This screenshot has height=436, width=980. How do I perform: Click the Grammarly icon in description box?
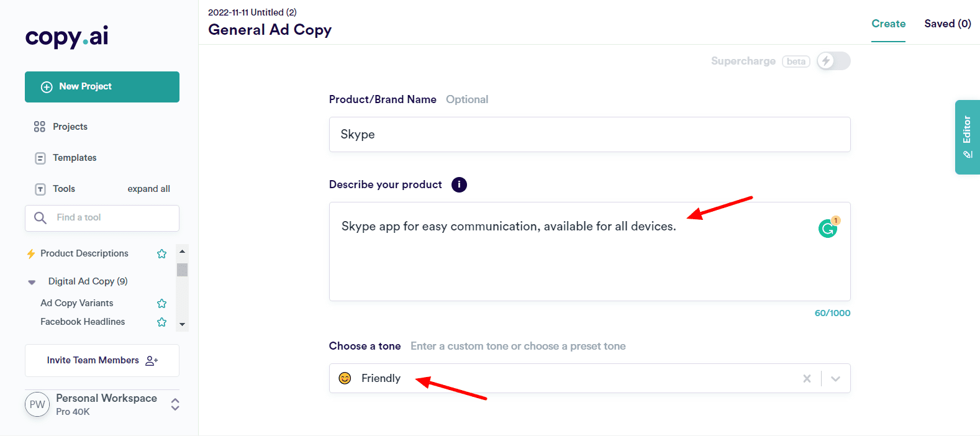click(827, 229)
